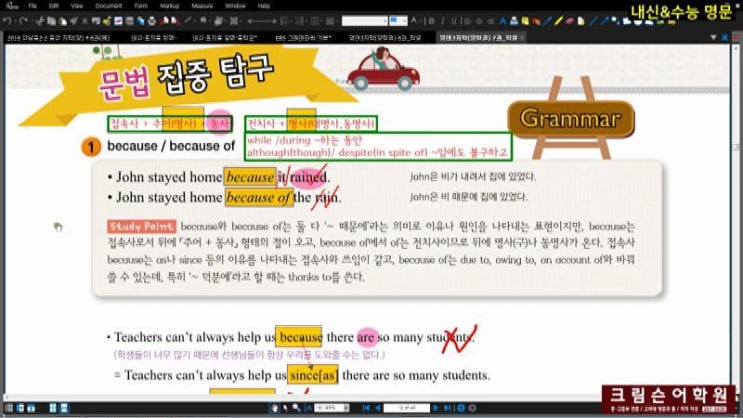
Task: Go to the first page
Action: point(366,408)
